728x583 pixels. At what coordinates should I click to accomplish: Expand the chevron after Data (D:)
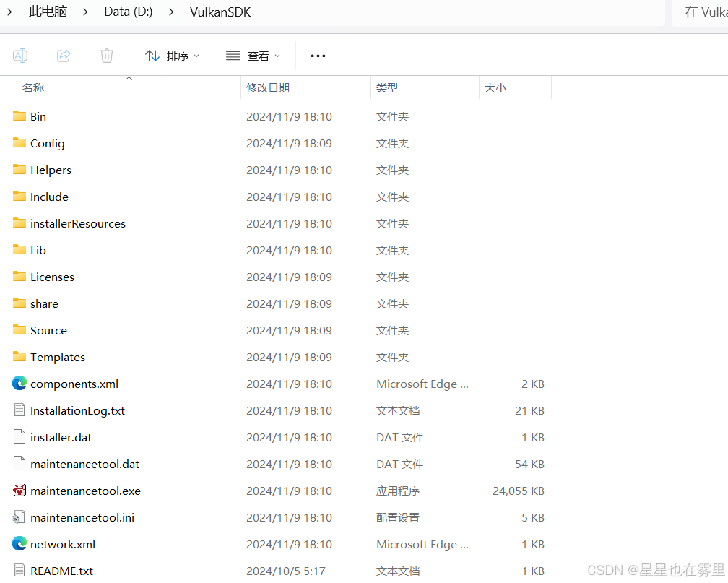coord(171,12)
